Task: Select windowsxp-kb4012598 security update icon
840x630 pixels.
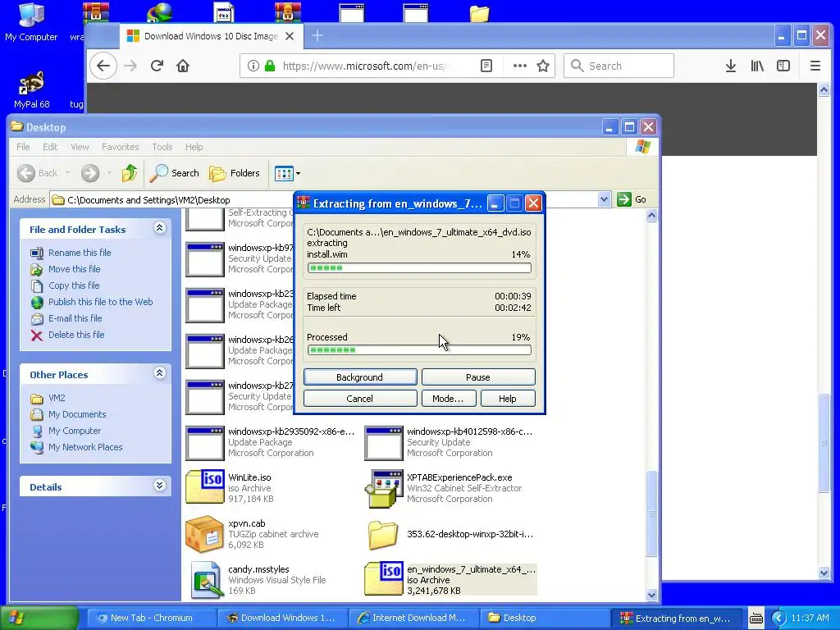Action: (384, 443)
